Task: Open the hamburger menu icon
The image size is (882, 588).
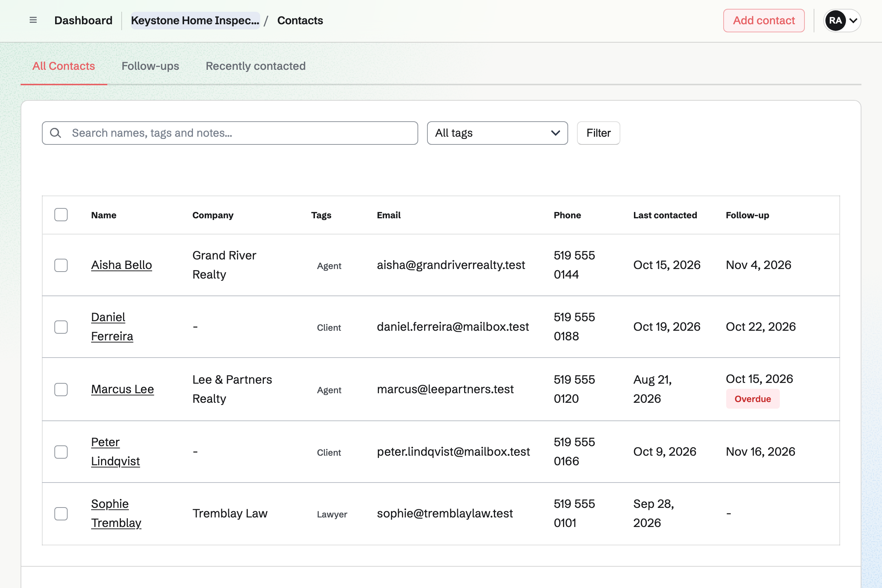Action: [x=33, y=20]
